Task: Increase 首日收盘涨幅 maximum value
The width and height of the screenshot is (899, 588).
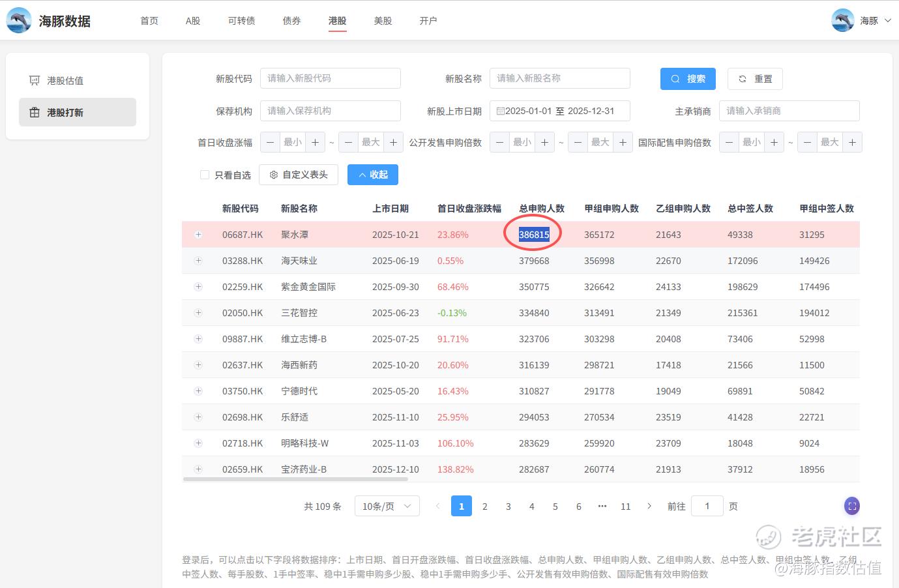Action: [x=393, y=142]
